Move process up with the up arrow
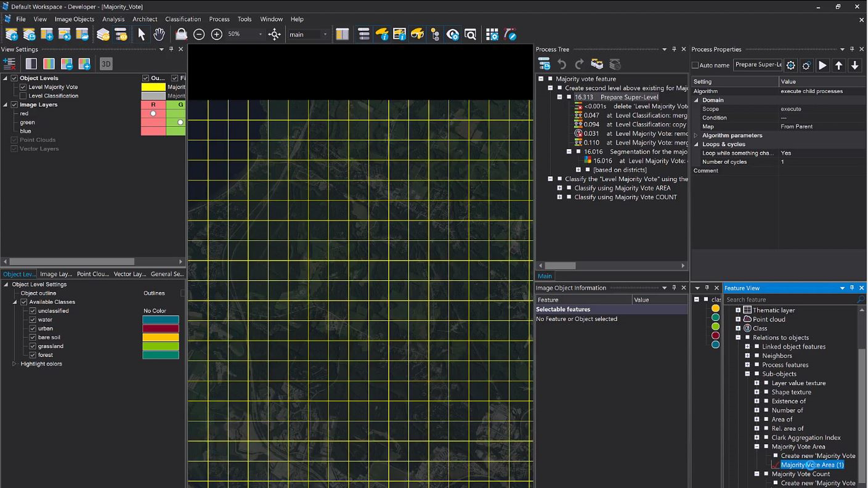 pos(838,65)
